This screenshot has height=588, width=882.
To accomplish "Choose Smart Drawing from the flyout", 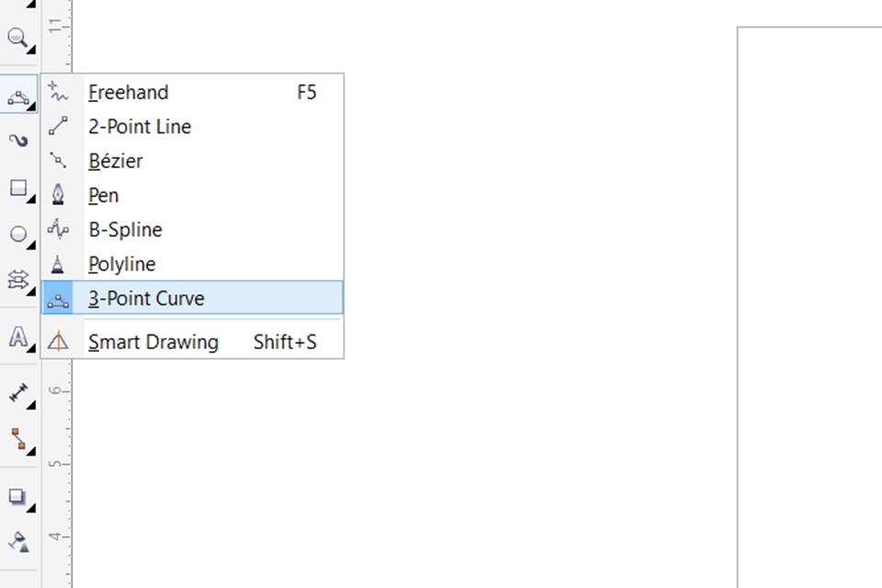I will coord(153,343).
